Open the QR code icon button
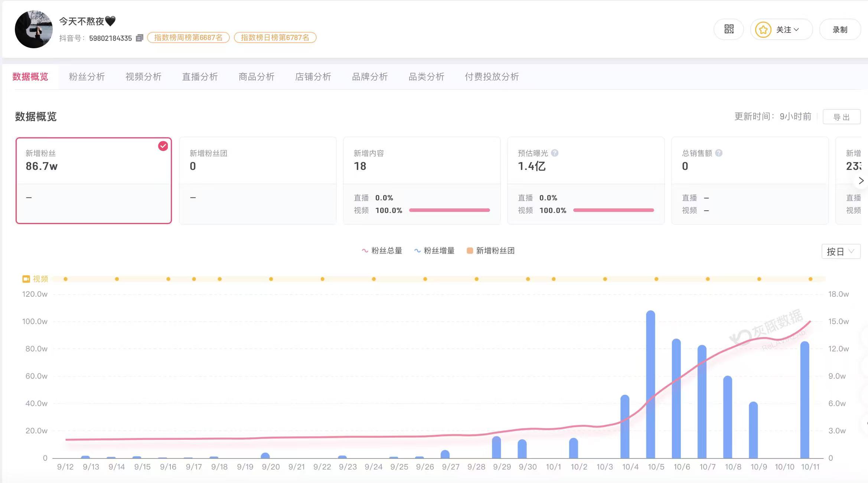 [x=729, y=30]
